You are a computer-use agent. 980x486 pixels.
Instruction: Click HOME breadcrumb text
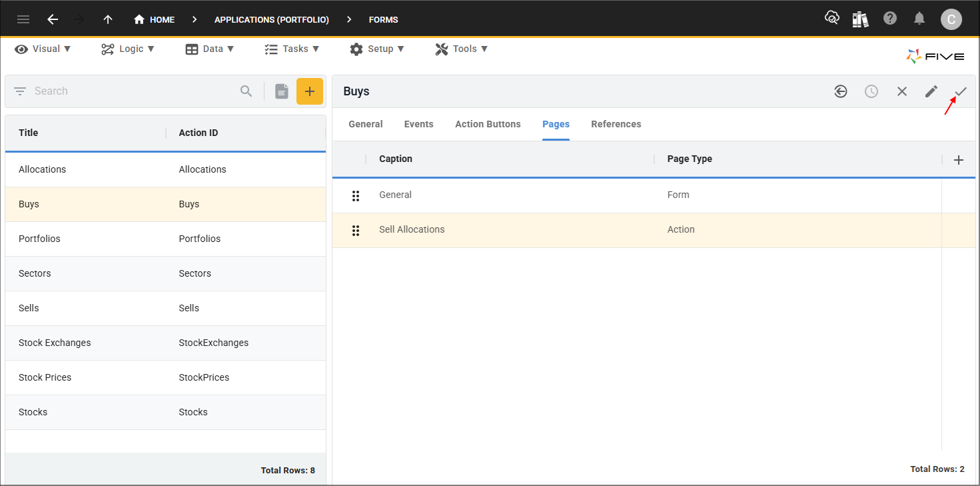pyautogui.click(x=163, y=20)
